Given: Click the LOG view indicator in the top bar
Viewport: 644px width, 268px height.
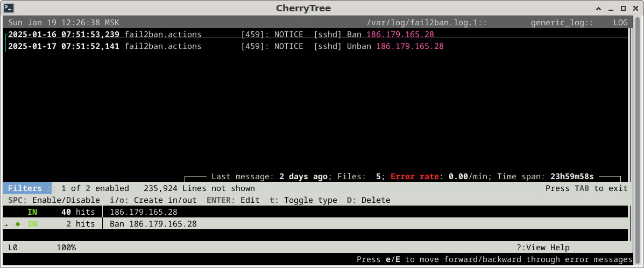Looking at the screenshot, I should pos(620,23).
